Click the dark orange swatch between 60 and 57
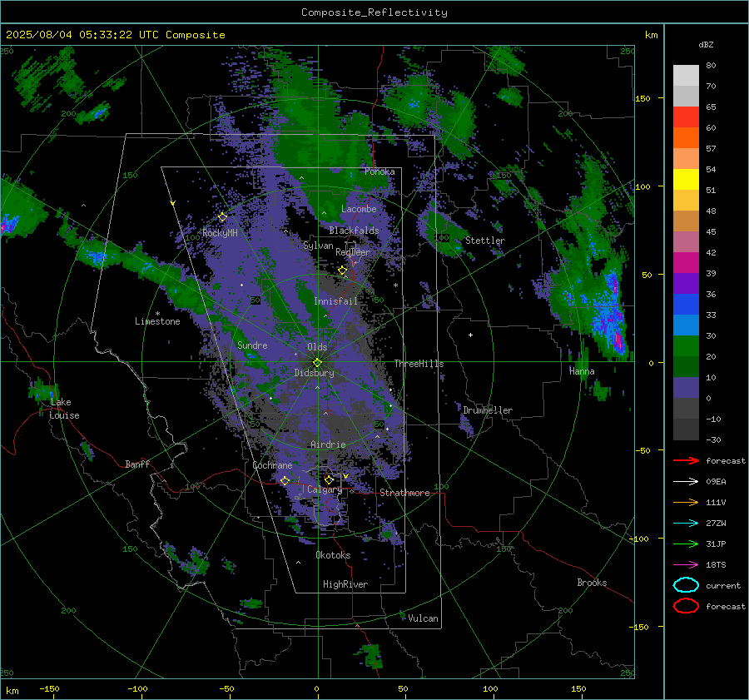Screen dimensions: 749x700 pyautogui.click(x=686, y=138)
